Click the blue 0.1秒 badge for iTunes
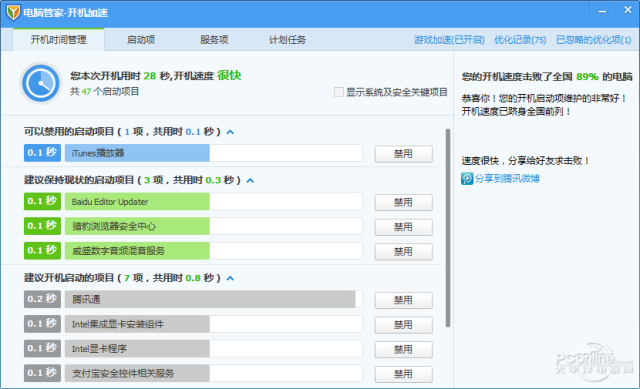The image size is (640, 389). [42, 153]
